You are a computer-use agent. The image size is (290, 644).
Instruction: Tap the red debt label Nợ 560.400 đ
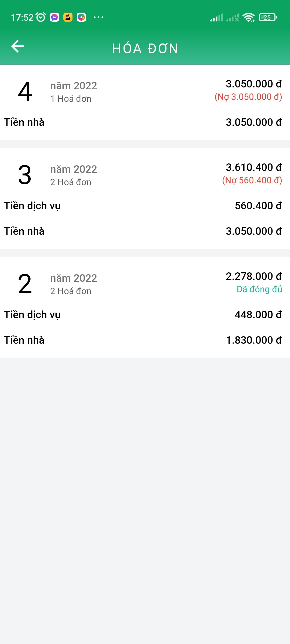coord(252,180)
